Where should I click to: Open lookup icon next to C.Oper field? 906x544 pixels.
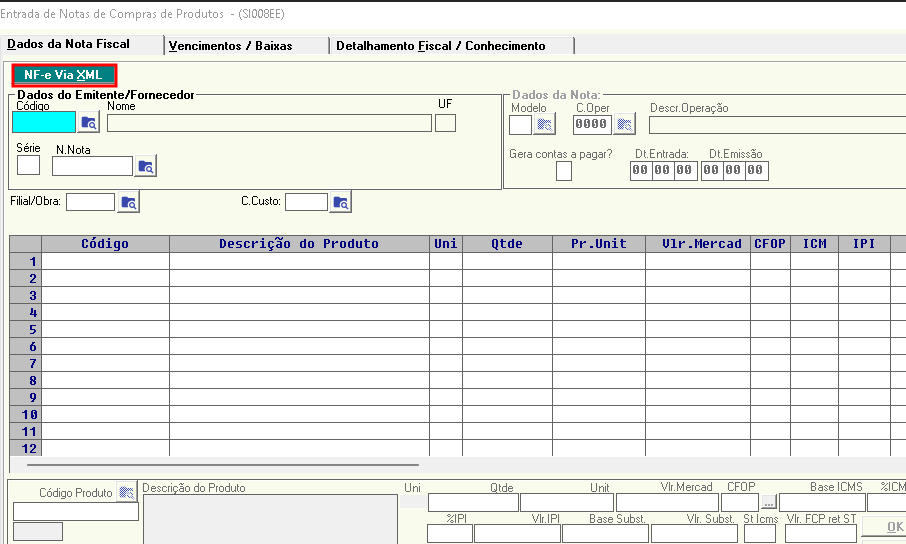tap(624, 124)
